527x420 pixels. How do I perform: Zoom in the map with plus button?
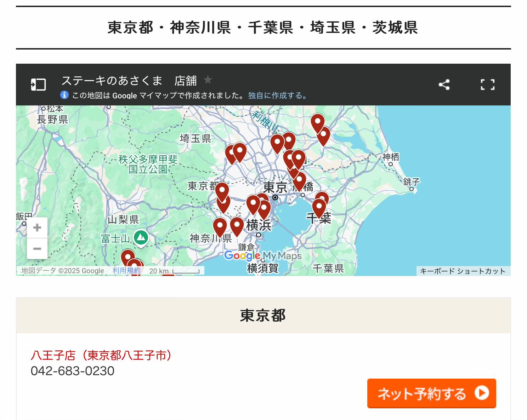point(37,228)
